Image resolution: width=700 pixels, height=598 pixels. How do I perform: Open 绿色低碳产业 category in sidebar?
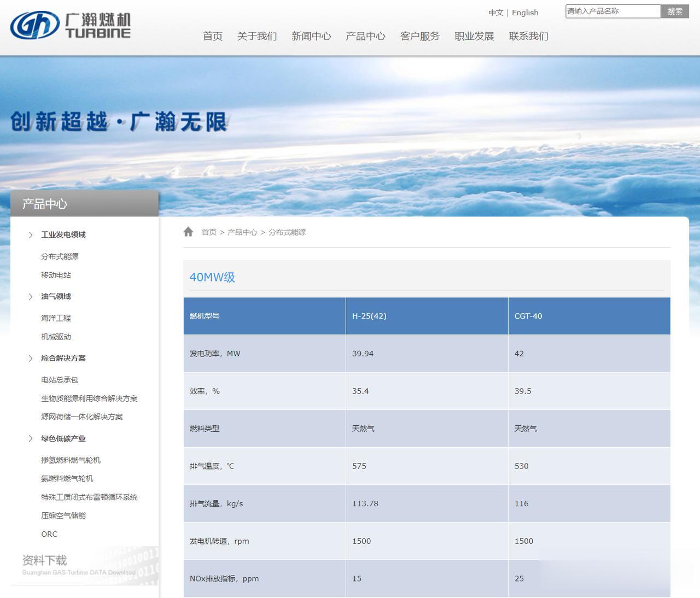click(63, 438)
